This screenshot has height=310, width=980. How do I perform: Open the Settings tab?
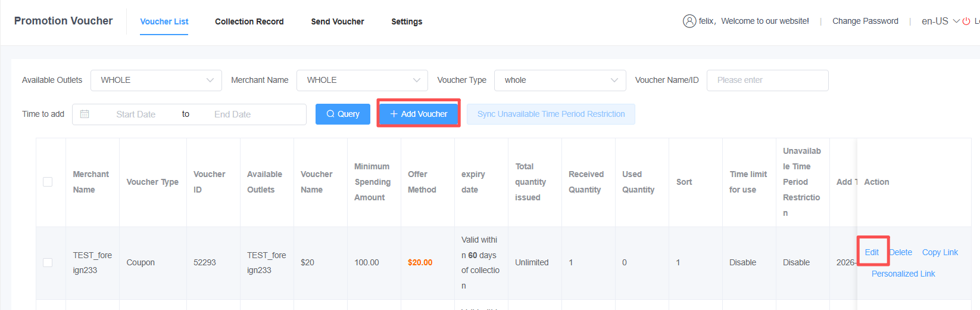407,21
